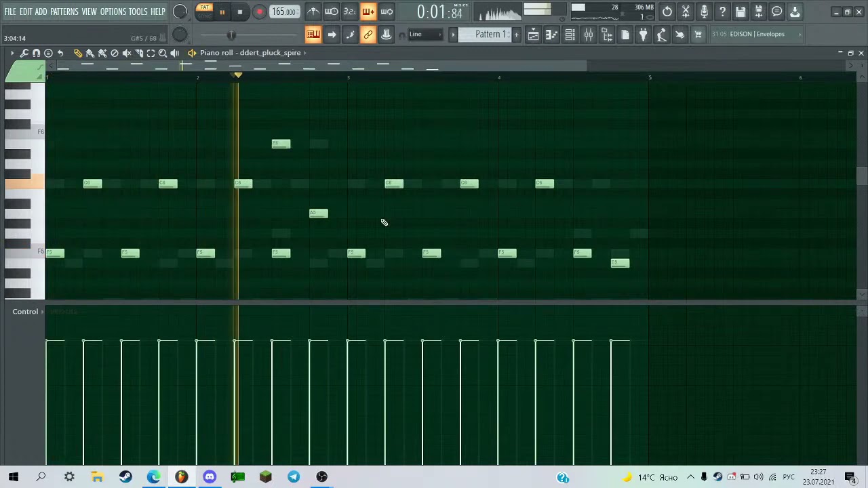
Task: Click the master pitch knob
Action: 180,35
